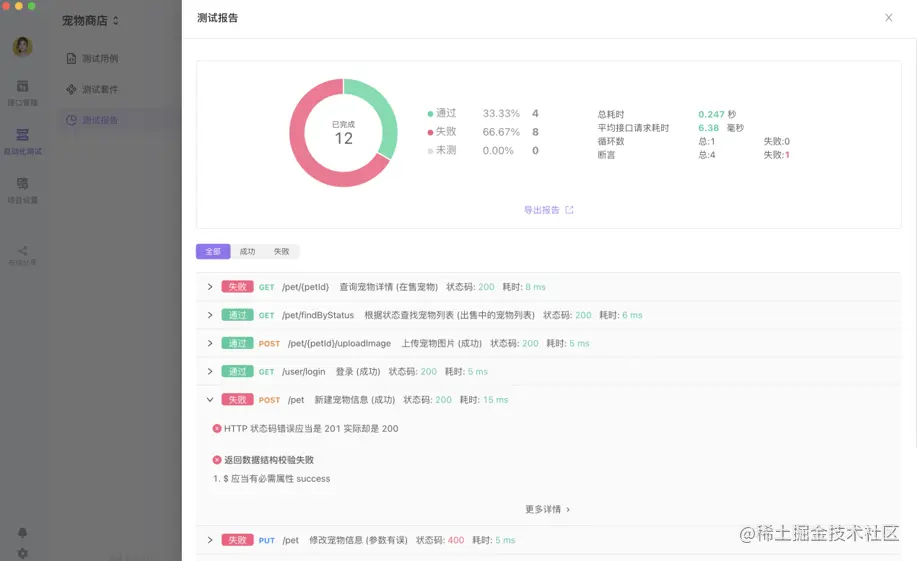Click the 6.38 毫秒 average time value

click(x=720, y=128)
